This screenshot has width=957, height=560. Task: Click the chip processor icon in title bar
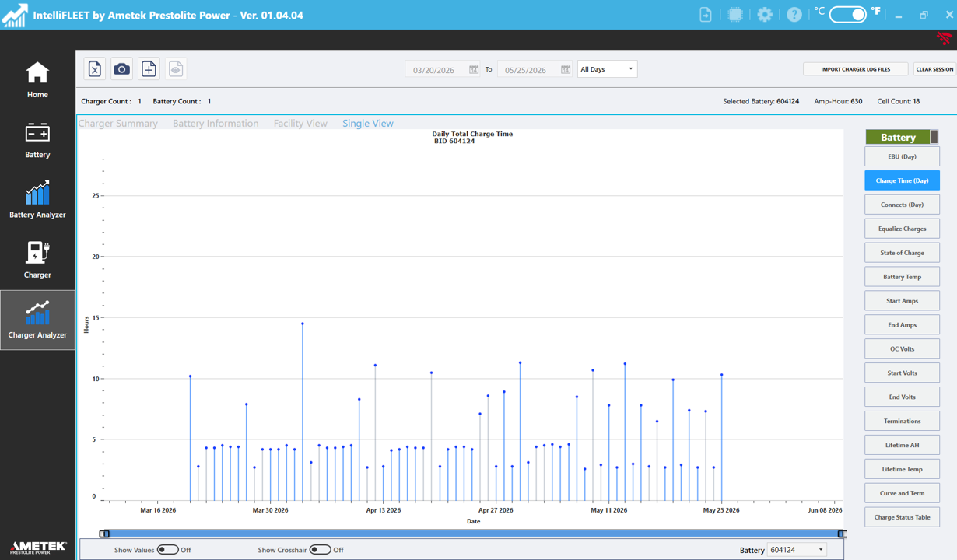coord(735,15)
